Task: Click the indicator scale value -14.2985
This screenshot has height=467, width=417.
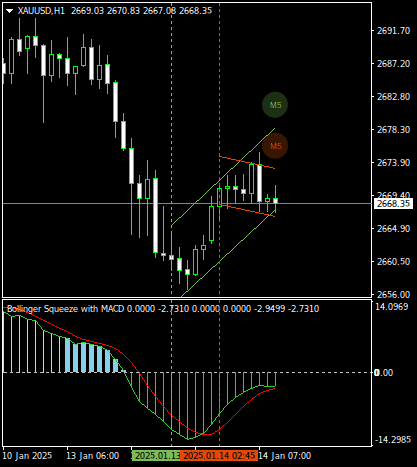Action: click(393, 440)
